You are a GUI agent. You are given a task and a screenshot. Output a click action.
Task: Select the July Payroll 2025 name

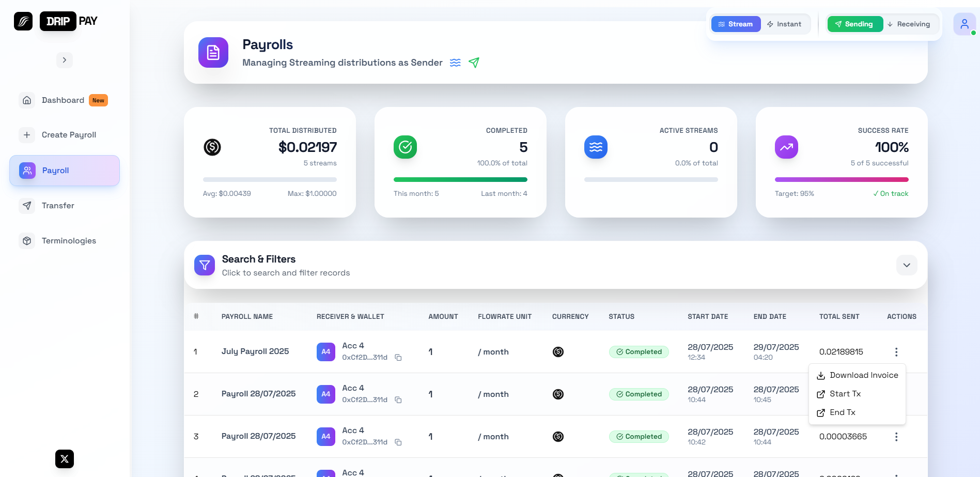pos(255,351)
